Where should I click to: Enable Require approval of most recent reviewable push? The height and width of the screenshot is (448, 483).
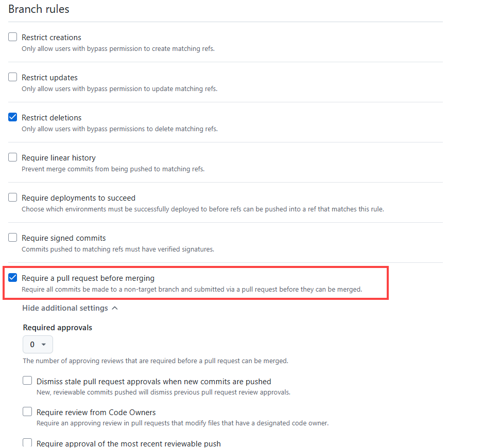(27, 442)
